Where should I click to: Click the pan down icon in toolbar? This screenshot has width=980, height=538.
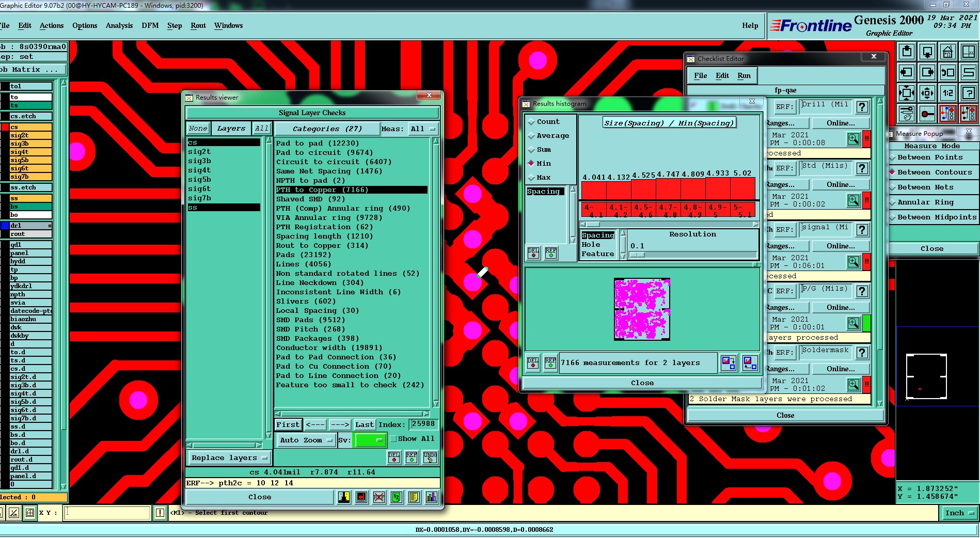927,52
